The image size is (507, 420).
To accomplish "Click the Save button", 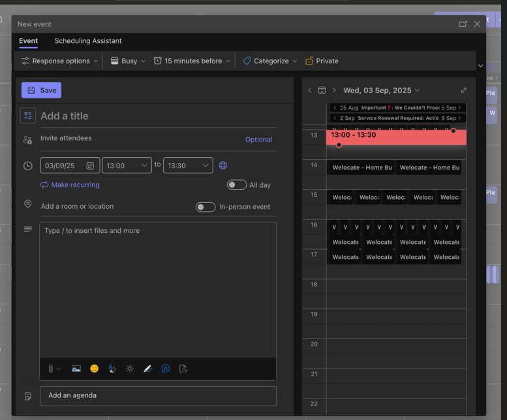I will coord(41,90).
